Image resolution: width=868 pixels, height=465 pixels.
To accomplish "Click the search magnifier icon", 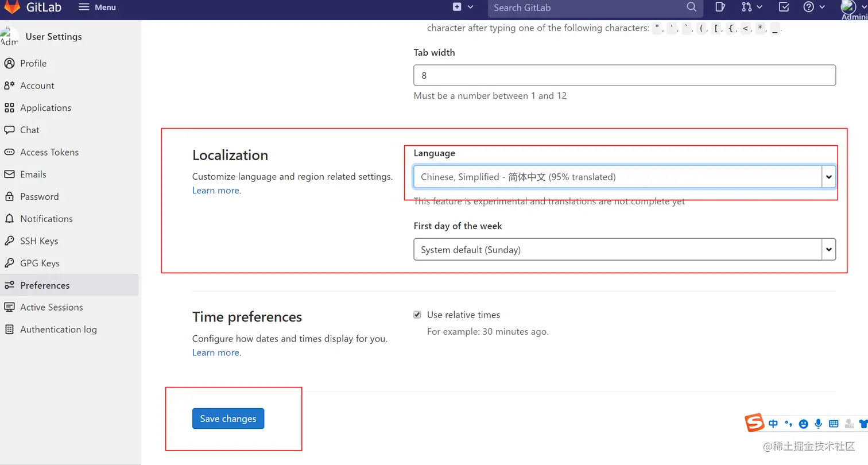I will click(691, 7).
